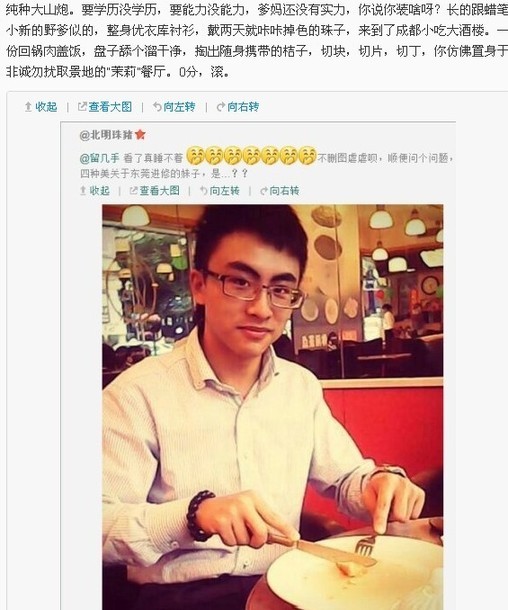Click the photo of man cutting food
Viewport: 508px width, 610px height.
(x=272, y=407)
